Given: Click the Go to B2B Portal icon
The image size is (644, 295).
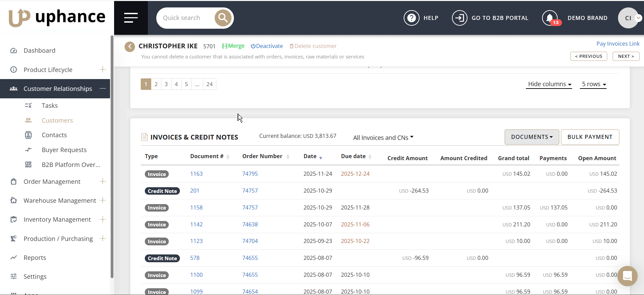Looking at the screenshot, I should [459, 18].
